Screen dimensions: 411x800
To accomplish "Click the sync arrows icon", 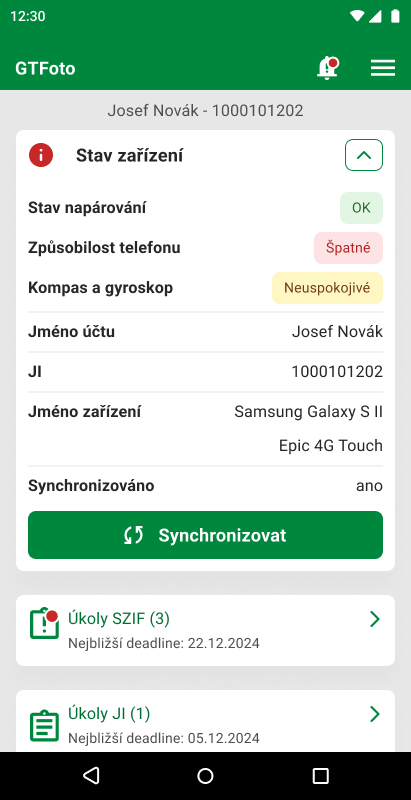I will (134, 535).
